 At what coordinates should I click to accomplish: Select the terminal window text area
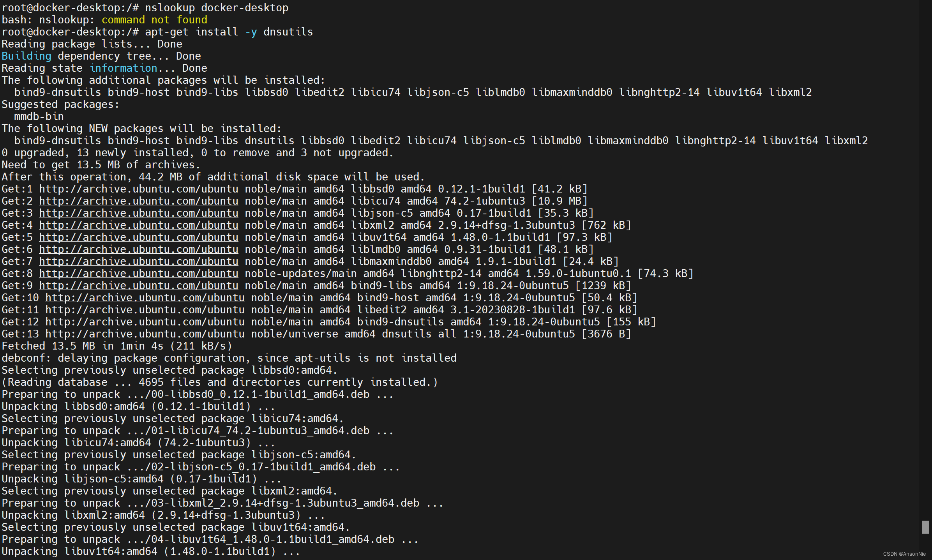466,280
